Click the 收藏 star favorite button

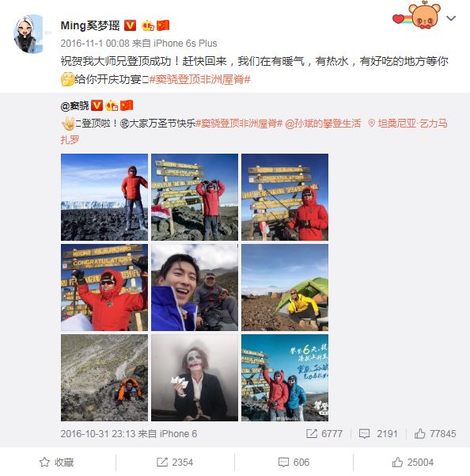tap(57, 462)
